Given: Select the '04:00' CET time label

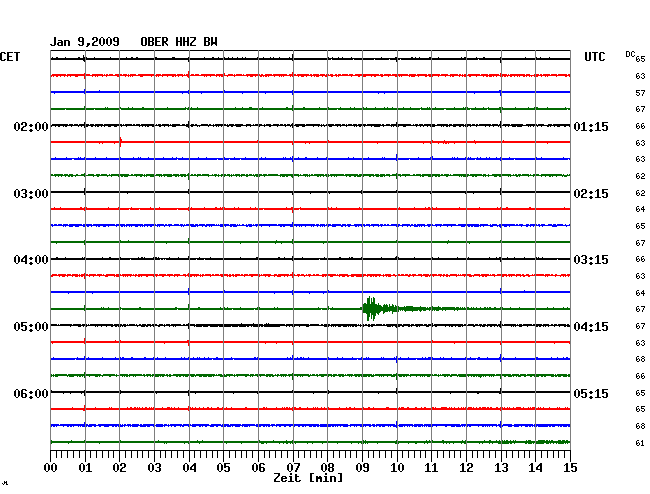Looking at the screenshot, I should coord(31,260).
